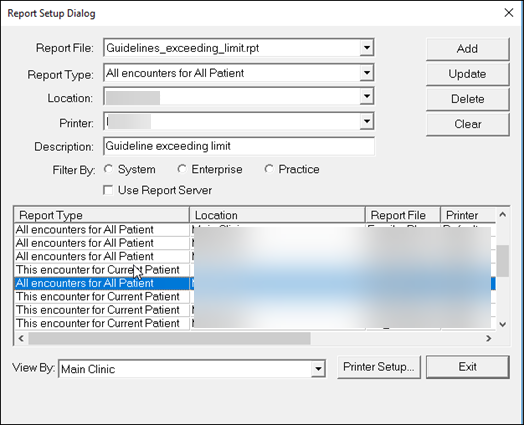Screen dimensions: 524x425
Task: Exit the Report Setup Dialog
Action: click(468, 367)
